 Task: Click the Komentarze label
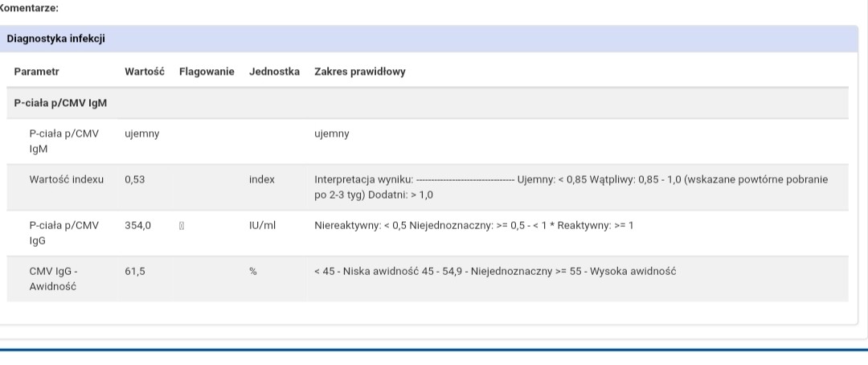(30, 7)
